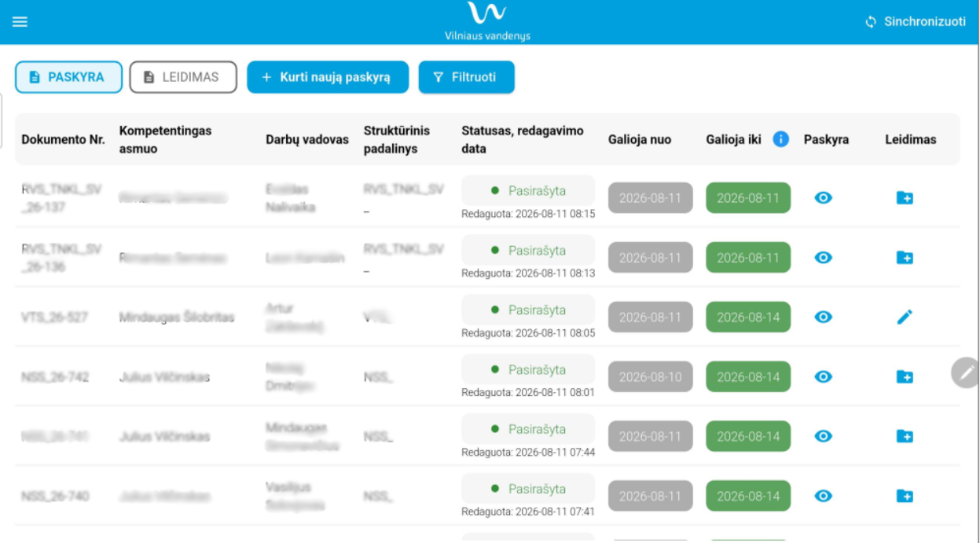Click gray 2026-08-10 date for NSS_26-742
Image resolution: width=980 pixels, height=543 pixels.
(651, 377)
